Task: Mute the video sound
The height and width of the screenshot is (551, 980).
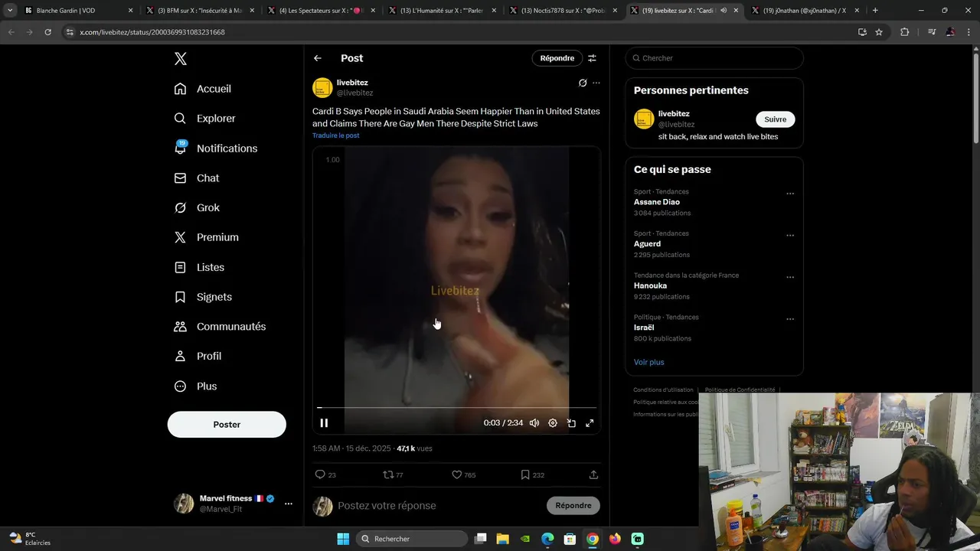Action: click(534, 423)
